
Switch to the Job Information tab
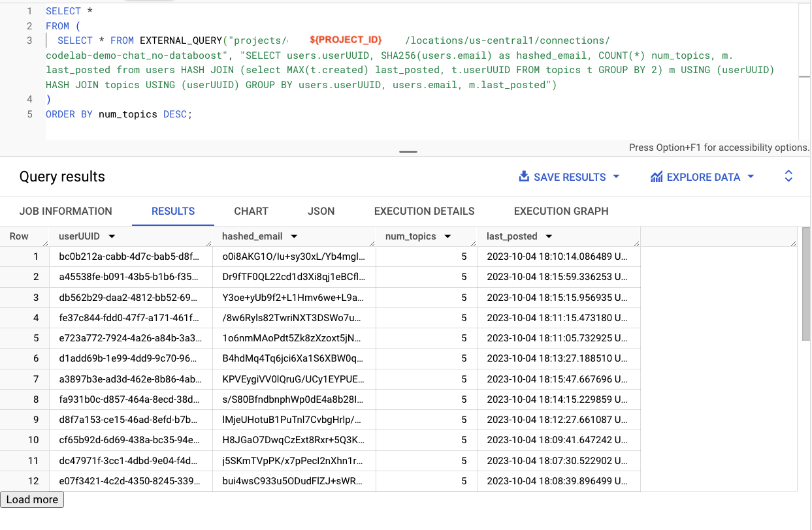coord(66,211)
